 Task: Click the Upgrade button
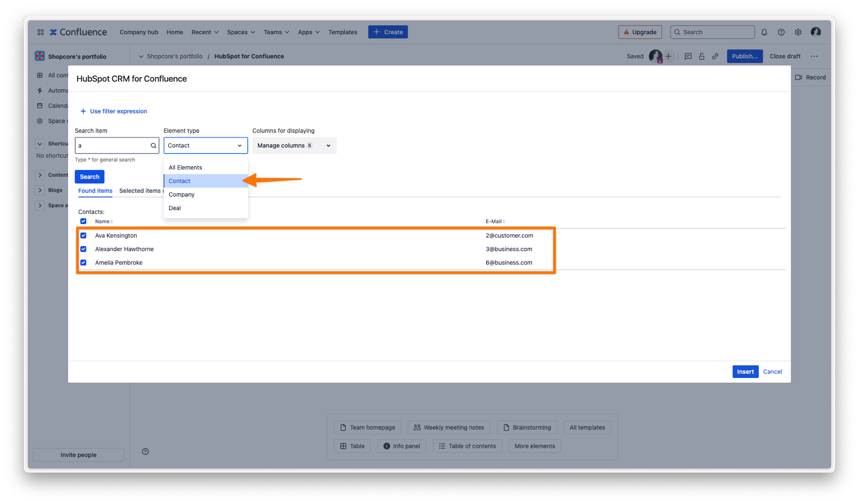click(x=640, y=32)
